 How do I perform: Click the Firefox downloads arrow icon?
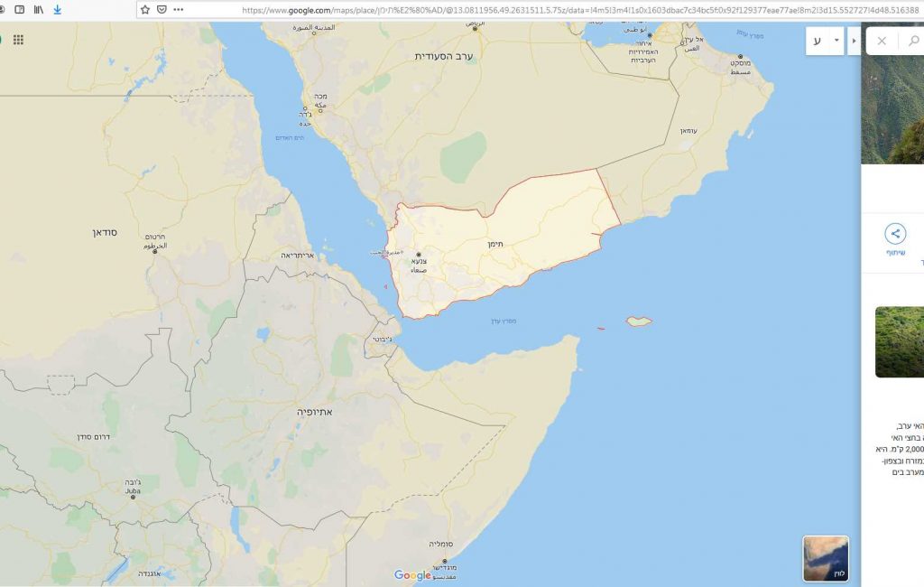pos(58,9)
